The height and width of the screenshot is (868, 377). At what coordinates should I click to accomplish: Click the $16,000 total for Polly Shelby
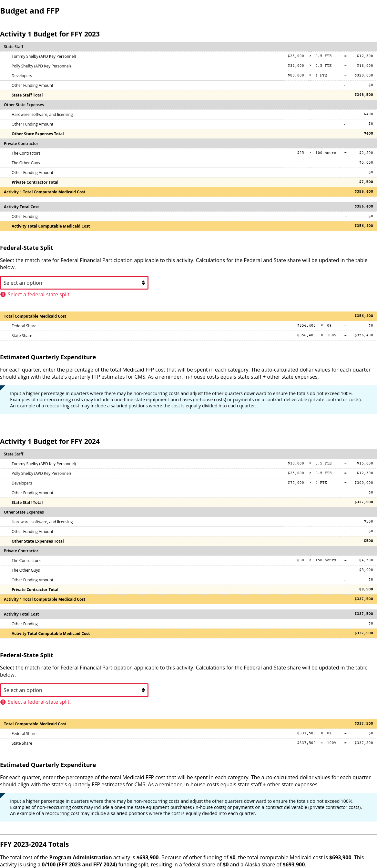point(365,66)
